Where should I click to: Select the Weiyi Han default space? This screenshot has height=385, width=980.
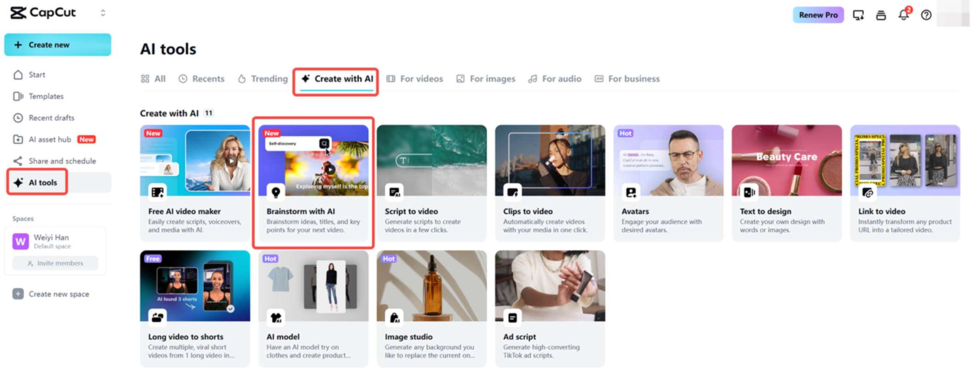tap(55, 241)
